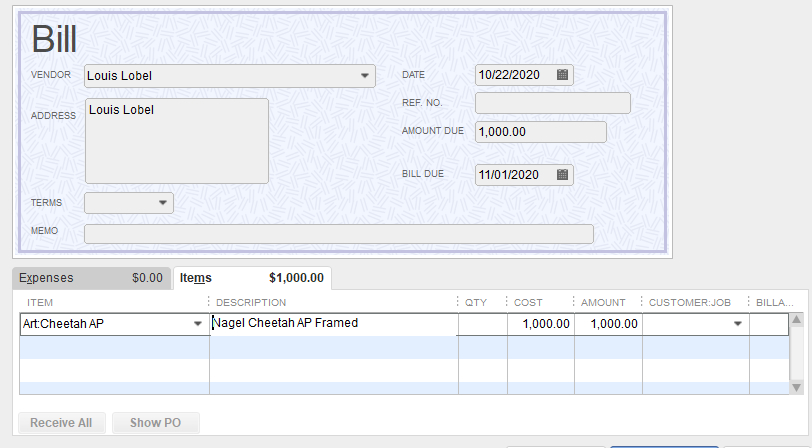Click the Qty cell for Cheetah AP
Screen dimensions: 812x448
(x=482, y=324)
